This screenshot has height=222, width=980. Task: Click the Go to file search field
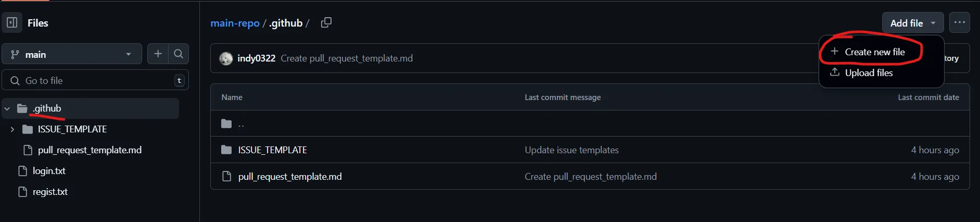(95, 80)
